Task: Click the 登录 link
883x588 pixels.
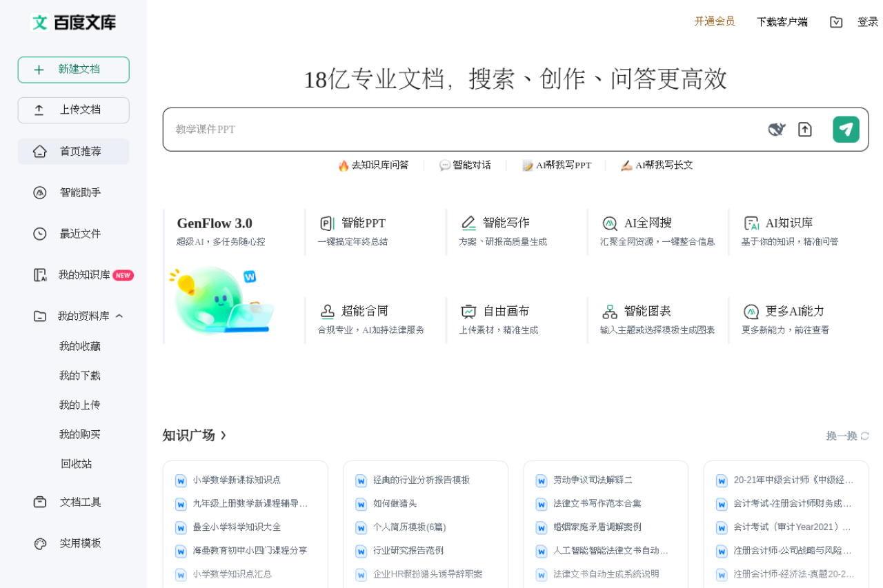Action: click(868, 22)
